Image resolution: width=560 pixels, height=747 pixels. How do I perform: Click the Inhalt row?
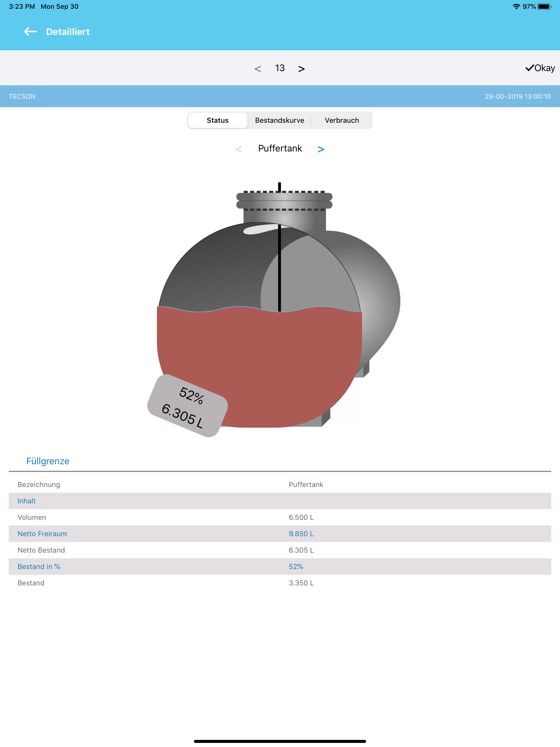(280, 501)
